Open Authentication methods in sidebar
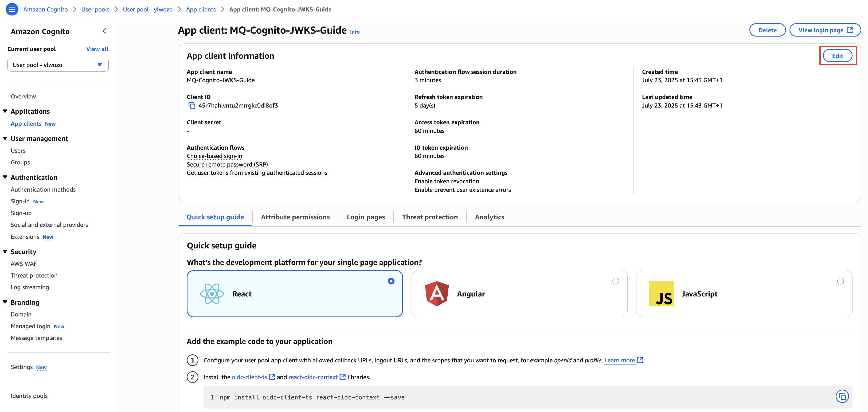Viewport: 868px width, 412px height. tap(43, 189)
